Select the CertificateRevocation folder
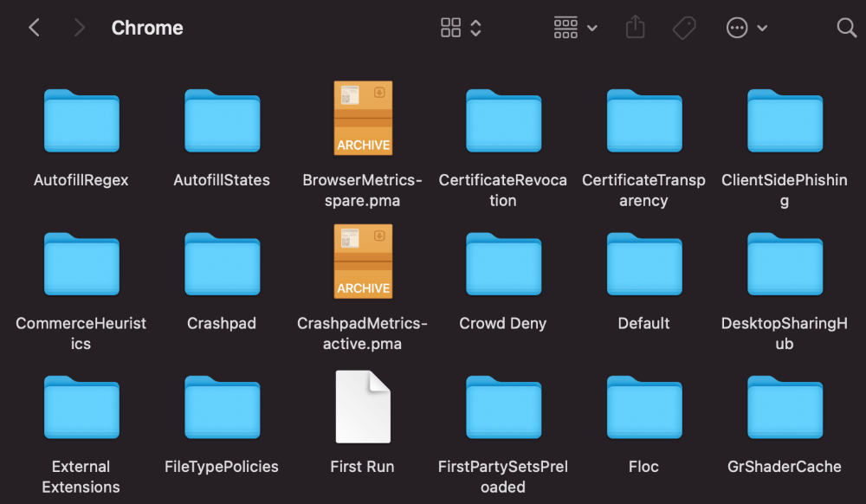Viewport: 866px width, 504px height. [503, 121]
